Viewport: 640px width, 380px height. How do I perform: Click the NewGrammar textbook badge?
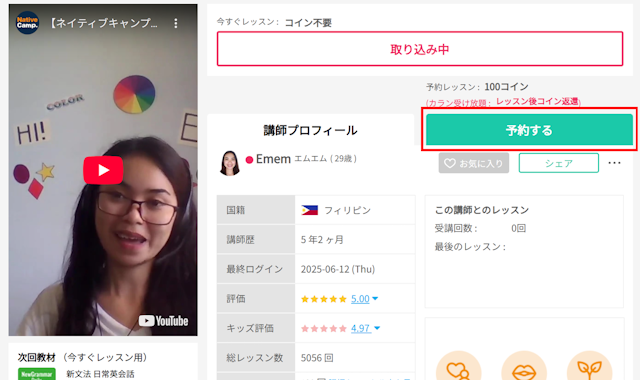(37, 374)
